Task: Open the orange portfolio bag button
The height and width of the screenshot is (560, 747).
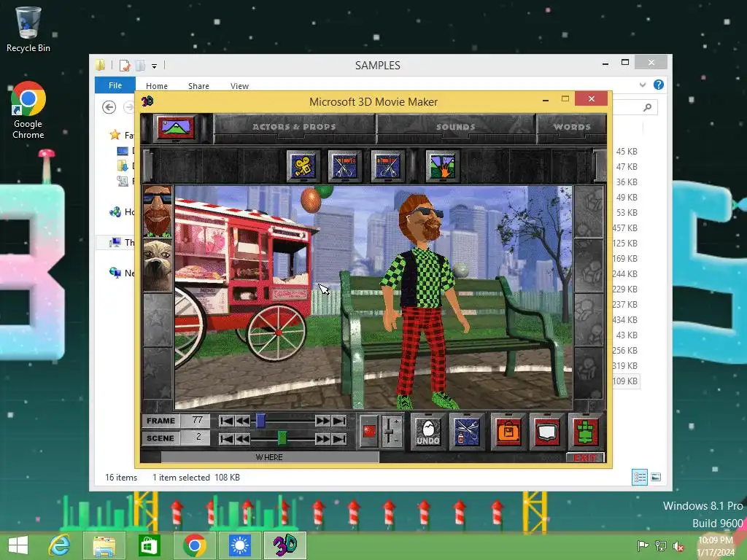Action: (508, 432)
